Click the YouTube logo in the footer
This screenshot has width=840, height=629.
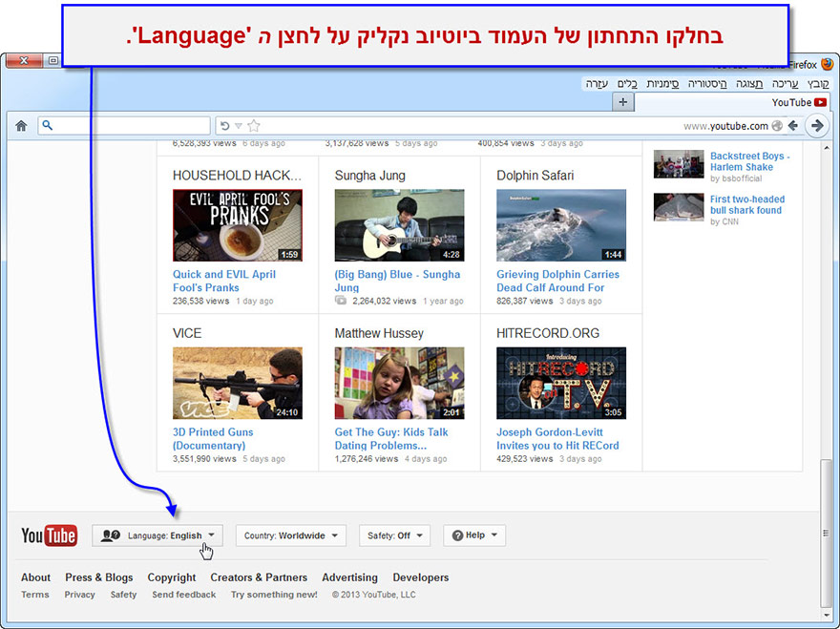(x=49, y=535)
